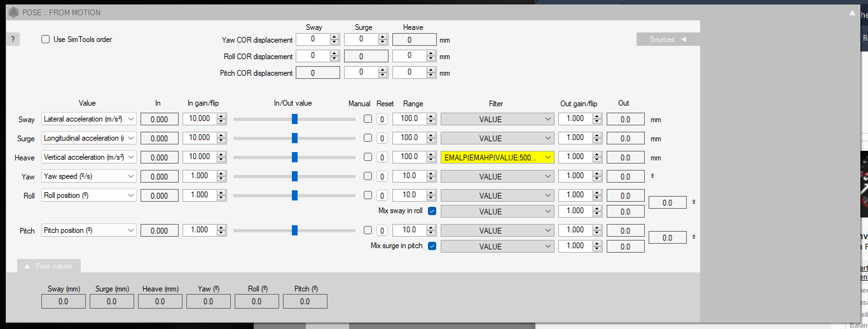The height and width of the screenshot is (329, 868).
Task: Click the Pitch In/Out value slider handle
Action: 294,230
